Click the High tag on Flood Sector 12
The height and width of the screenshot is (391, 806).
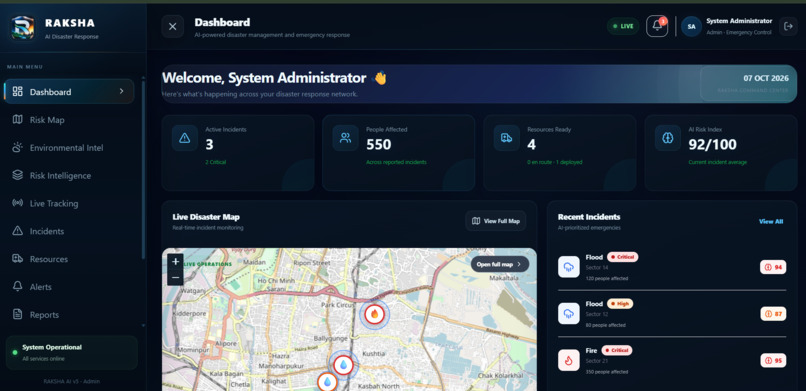tap(620, 304)
